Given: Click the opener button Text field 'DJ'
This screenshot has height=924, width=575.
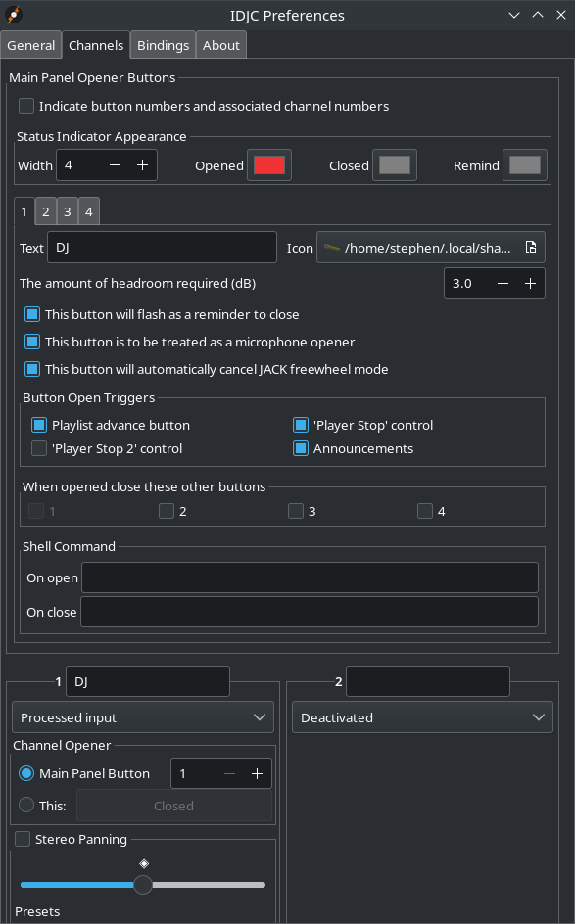Looking at the screenshot, I should click(163, 247).
